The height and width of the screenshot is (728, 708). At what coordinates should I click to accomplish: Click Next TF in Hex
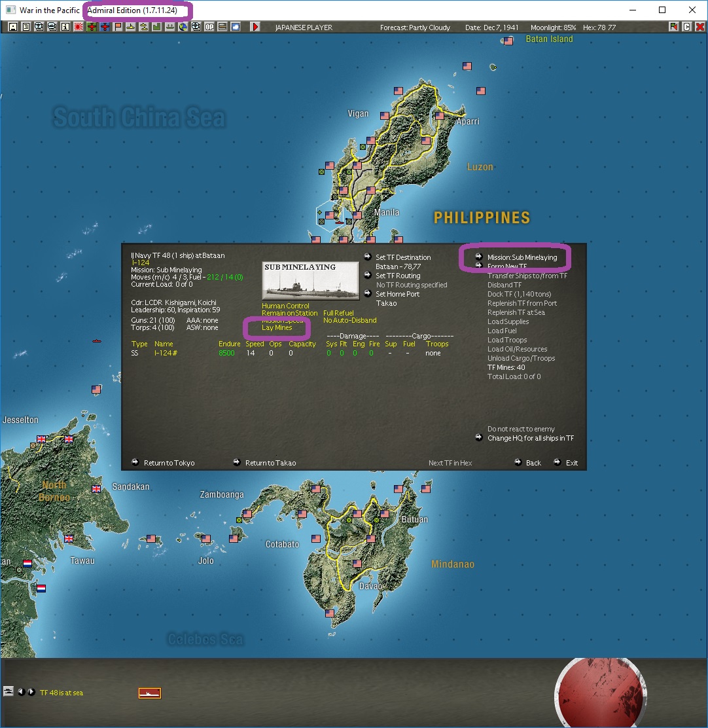[x=450, y=463]
